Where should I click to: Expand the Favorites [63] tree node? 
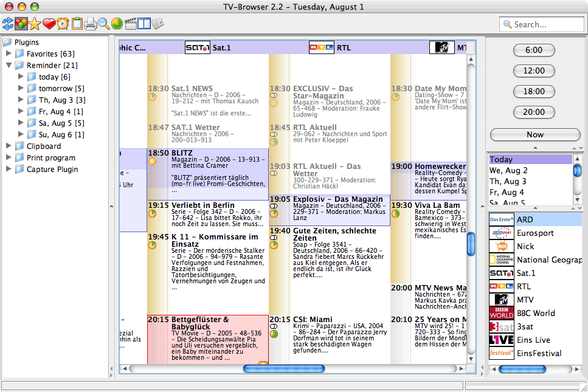tap(9, 53)
